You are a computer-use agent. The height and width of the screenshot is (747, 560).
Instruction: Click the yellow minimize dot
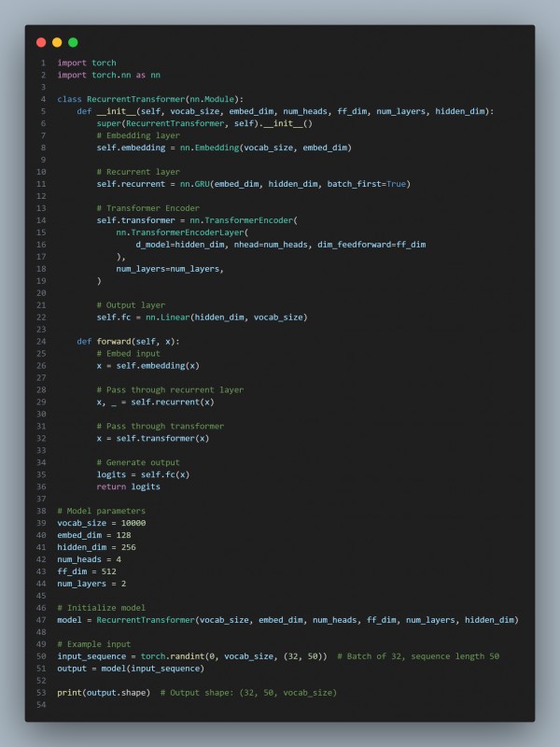coord(57,42)
